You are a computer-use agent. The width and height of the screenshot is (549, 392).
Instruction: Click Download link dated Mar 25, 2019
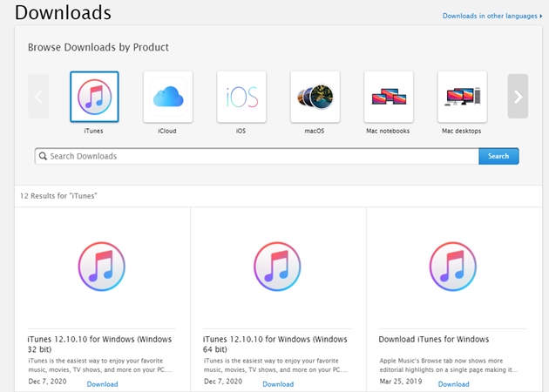(454, 384)
